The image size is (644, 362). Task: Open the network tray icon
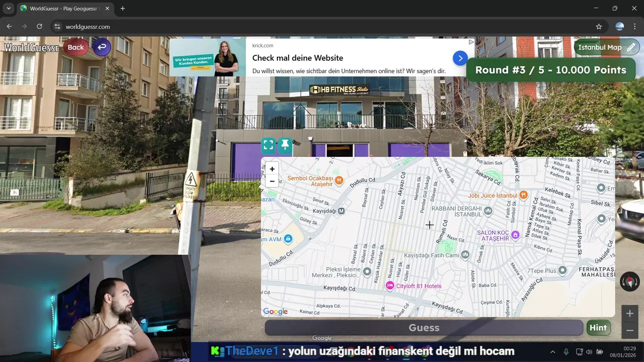579,352
